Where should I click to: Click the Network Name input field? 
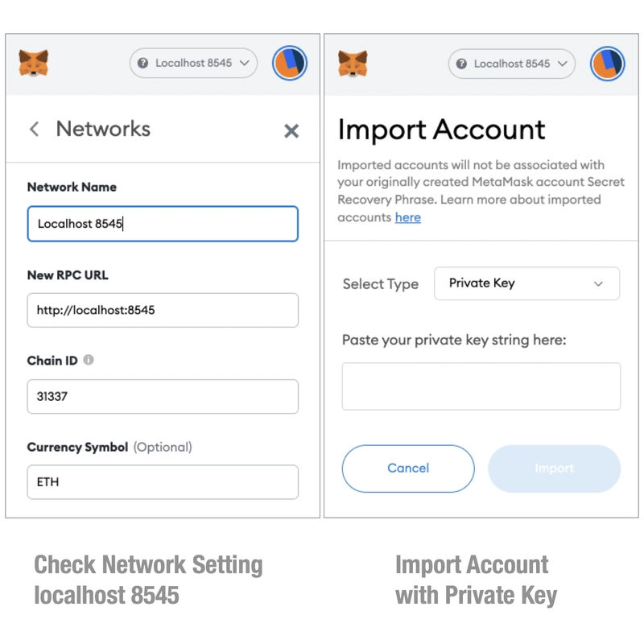pyautogui.click(x=163, y=224)
